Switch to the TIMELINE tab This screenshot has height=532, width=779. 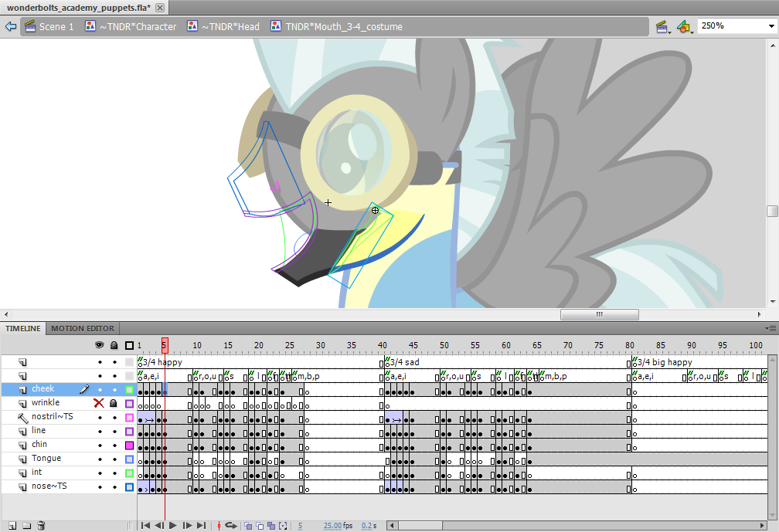point(23,328)
